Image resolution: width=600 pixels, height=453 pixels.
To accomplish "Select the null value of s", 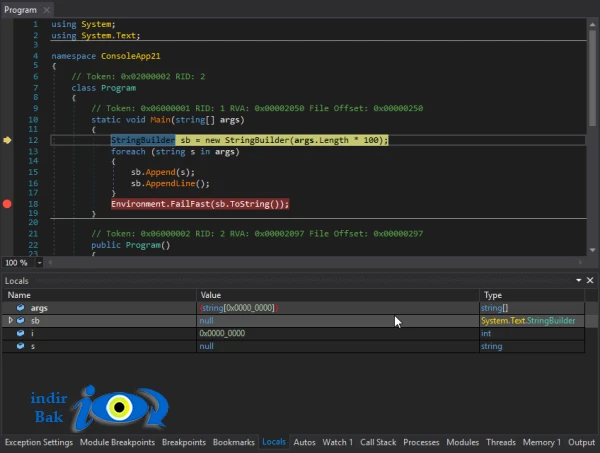I will pyautogui.click(x=206, y=346).
